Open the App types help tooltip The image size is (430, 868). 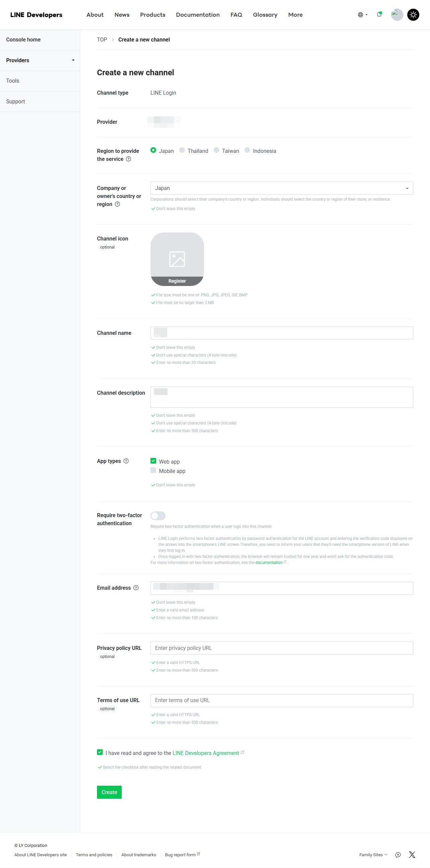[126, 461]
